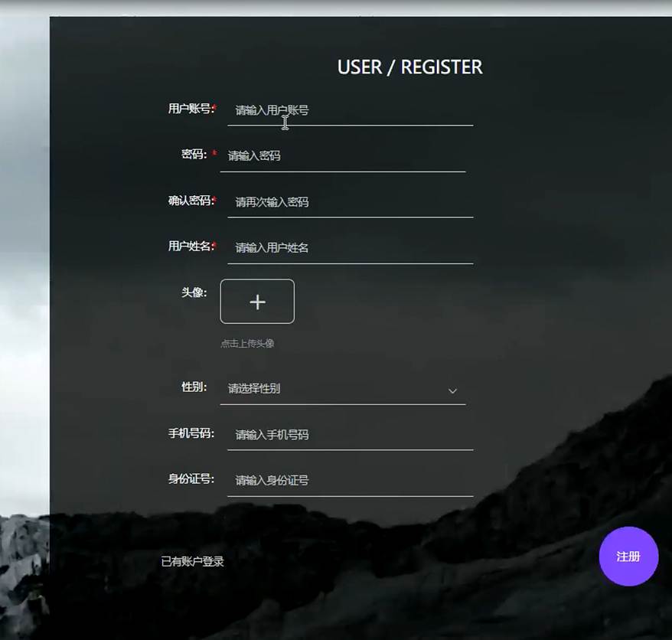Click the USER / REGISTER heading

pos(409,67)
